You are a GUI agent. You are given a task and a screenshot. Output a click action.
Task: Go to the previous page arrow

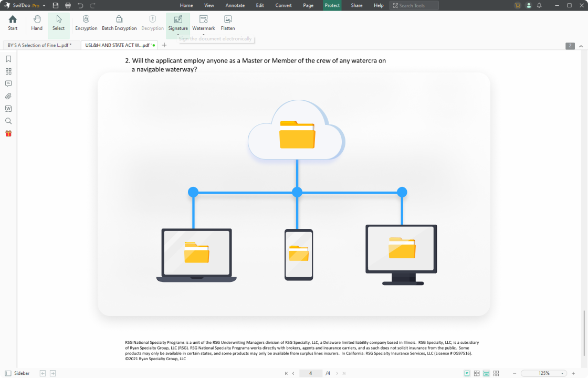coord(293,373)
